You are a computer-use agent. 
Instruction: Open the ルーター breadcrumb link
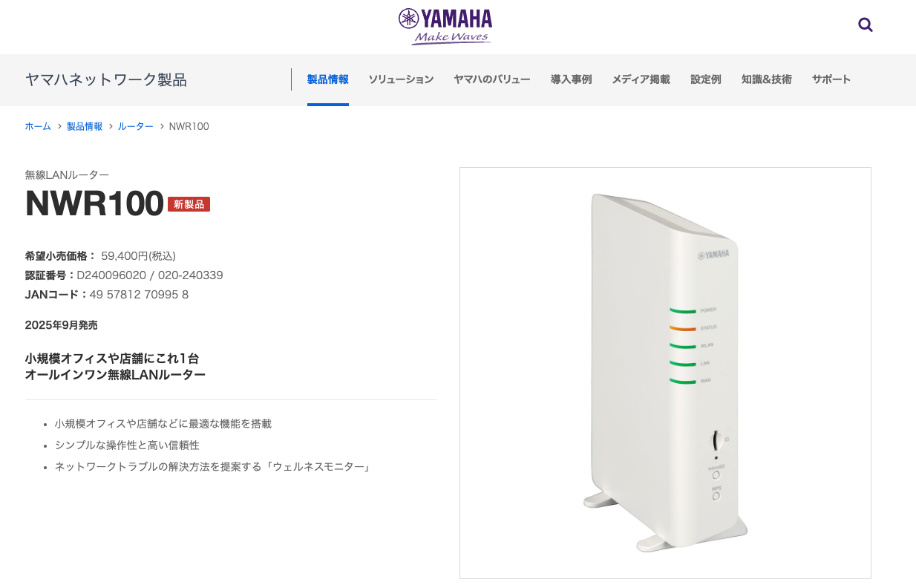click(x=135, y=126)
